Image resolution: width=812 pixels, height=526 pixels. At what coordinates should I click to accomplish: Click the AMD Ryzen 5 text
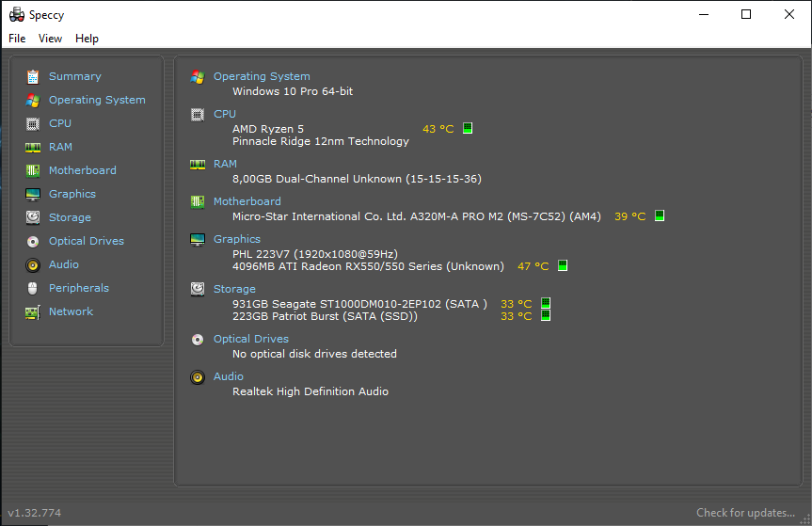click(268, 129)
